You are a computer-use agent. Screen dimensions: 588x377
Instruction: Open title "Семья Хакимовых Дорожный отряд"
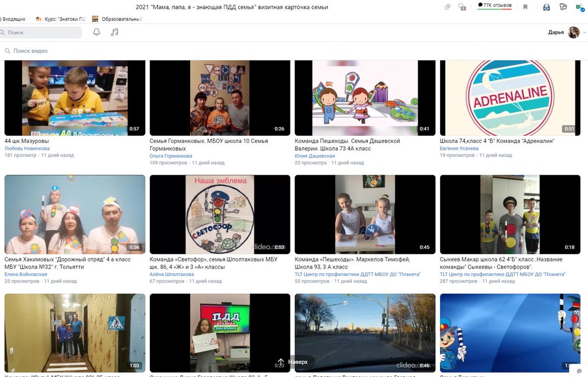68,263
